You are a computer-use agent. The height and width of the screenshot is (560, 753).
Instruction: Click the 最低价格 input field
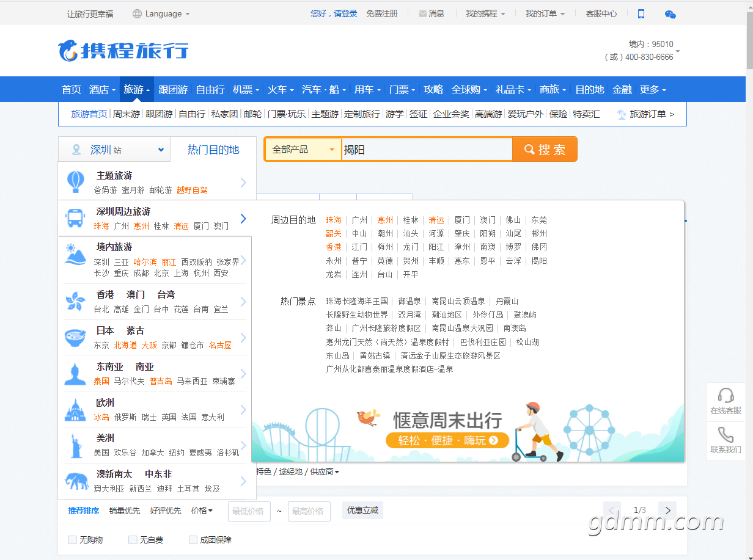(x=249, y=511)
